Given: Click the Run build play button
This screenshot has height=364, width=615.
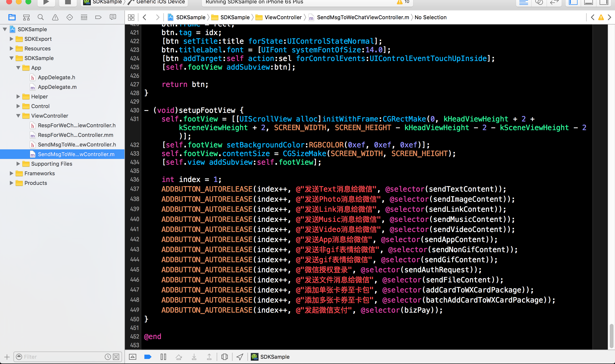Looking at the screenshot, I should coord(46,2).
